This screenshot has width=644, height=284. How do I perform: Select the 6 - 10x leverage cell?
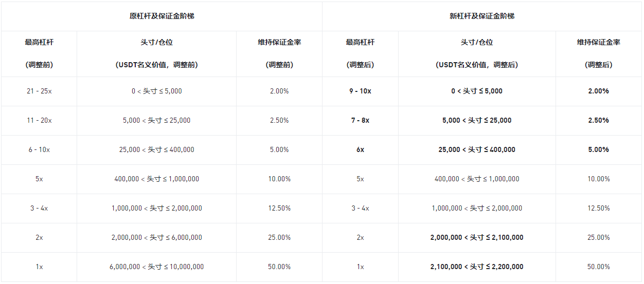pyautogui.click(x=39, y=150)
